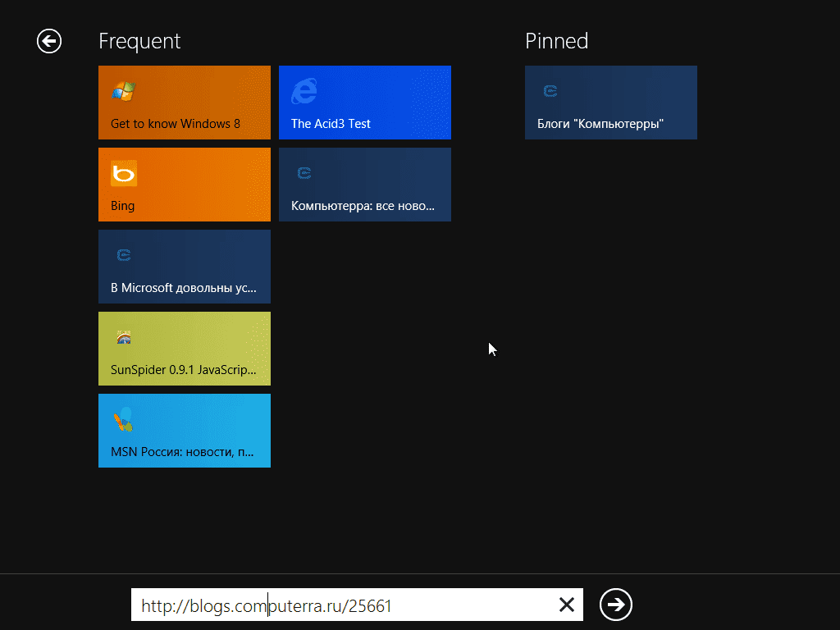Image resolution: width=840 pixels, height=630 pixels.
Task: Open the В Microsoft довольны ус... tile
Action: pyautogui.click(x=185, y=267)
